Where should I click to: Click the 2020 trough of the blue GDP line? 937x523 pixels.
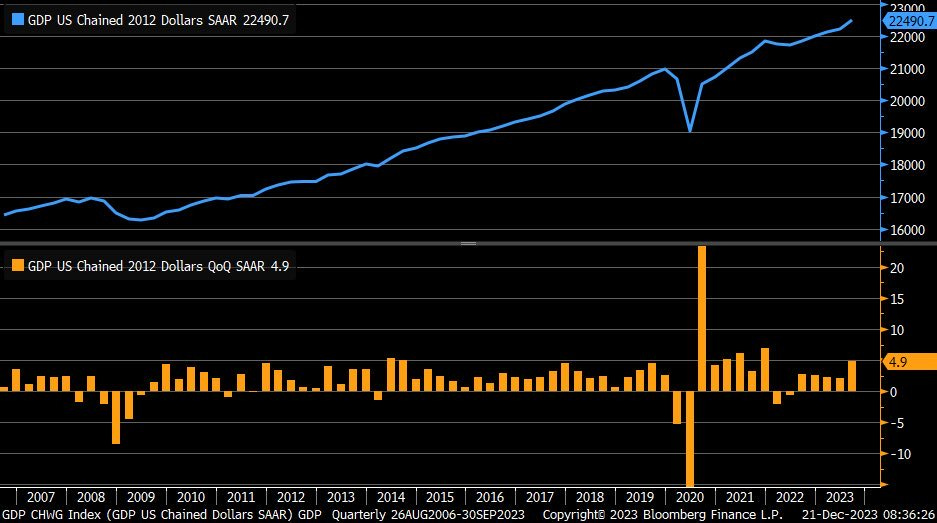(690, 130)
